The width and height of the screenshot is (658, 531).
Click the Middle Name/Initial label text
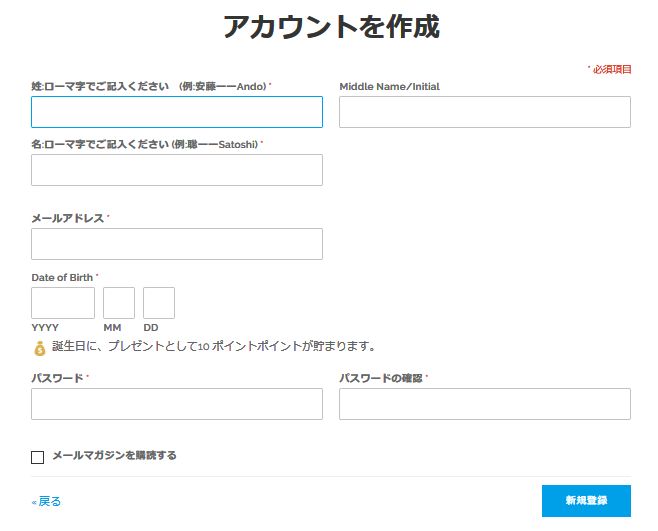[x=389, y=87]
